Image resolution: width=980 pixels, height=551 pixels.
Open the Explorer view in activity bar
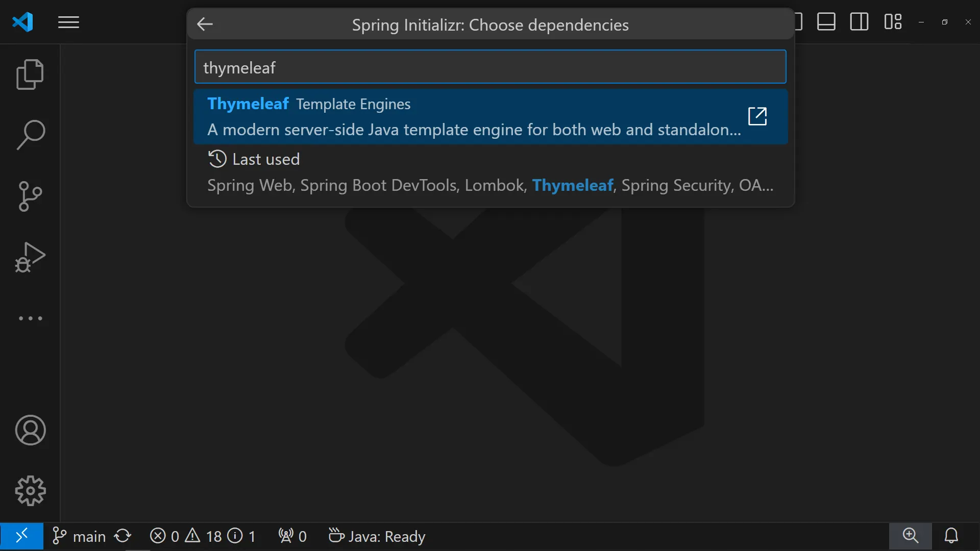pos(30,74)
